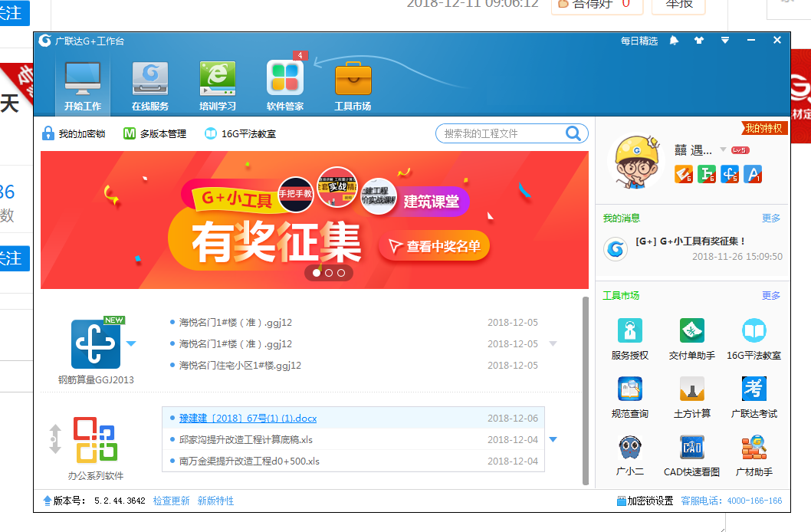Click the up-down reorder arrows beside office software
This screenshot has width=811, height=532.
point(55,438)
